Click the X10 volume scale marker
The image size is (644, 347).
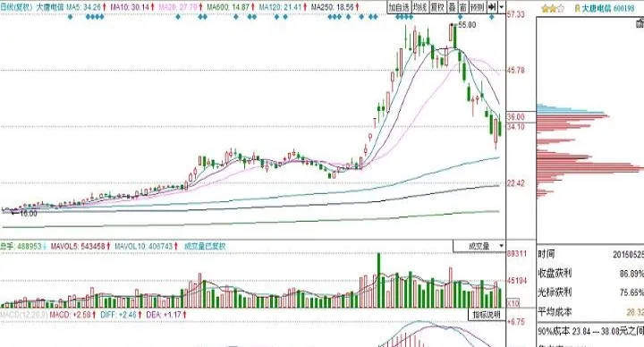(x=513, y=302)
